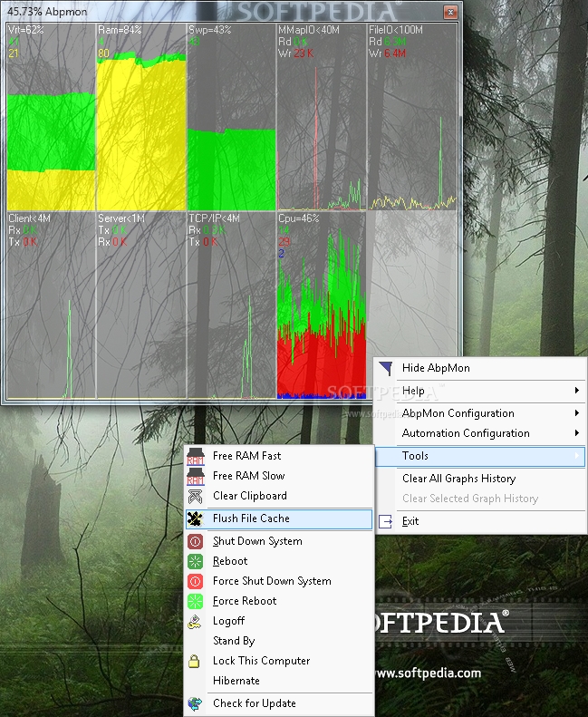Screen dimensions: 588x717
Task: Select the MMapIO graph panel
Action: 322,117
